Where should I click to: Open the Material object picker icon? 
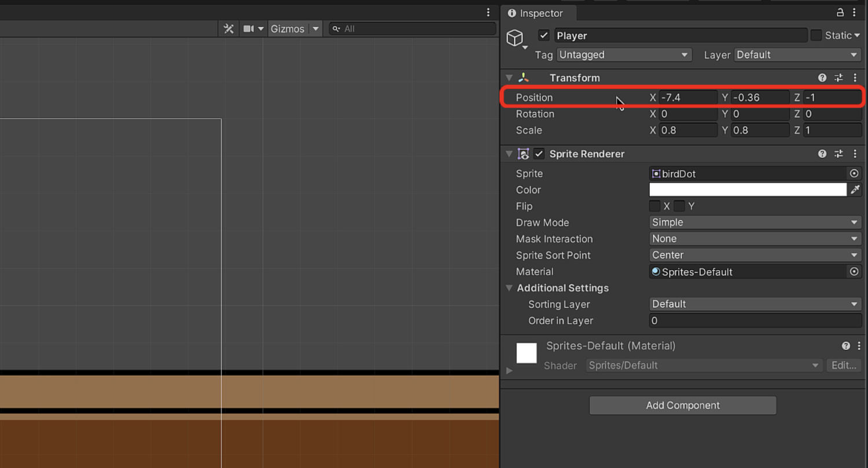[x=854, y=272]
